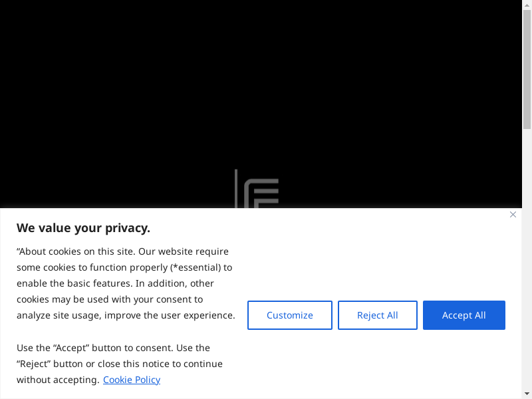The width and height of the screenshot is (532, 399).
Task: Click the "We value your privacy." heading
Action: click(83, 228)
